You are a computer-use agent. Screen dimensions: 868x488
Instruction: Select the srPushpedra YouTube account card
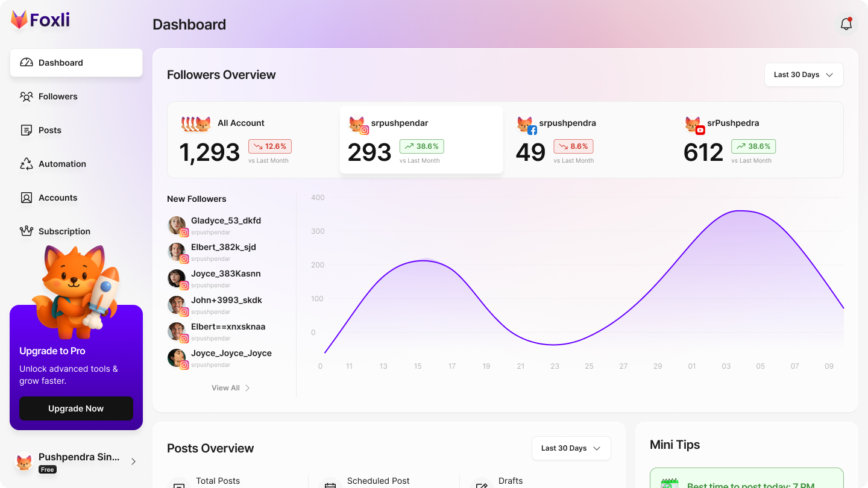click(756, 140)
